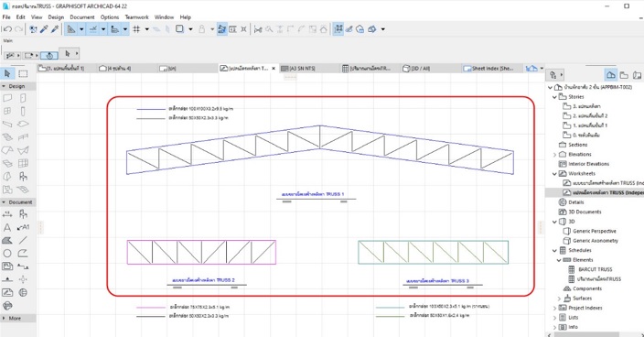Select the Arrow tool in the toolbox
Viewport: 644px width, 337px height.
(x=7, y=73)
